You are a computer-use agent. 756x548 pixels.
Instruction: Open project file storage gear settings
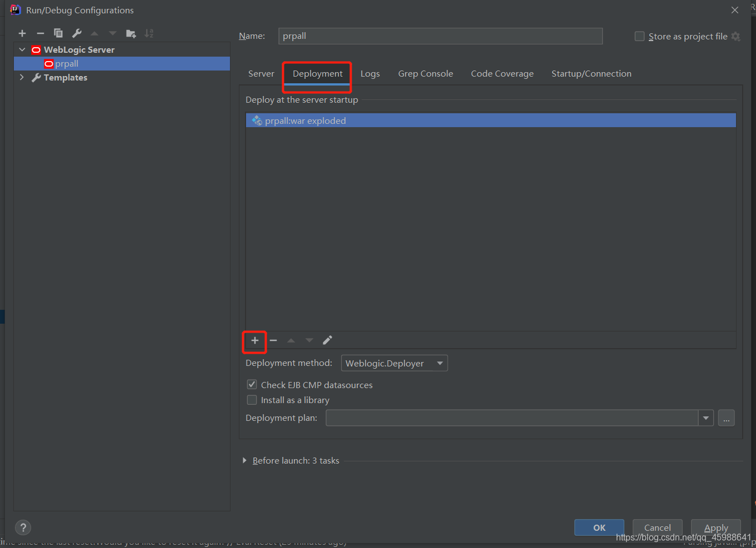coord(736,37)
